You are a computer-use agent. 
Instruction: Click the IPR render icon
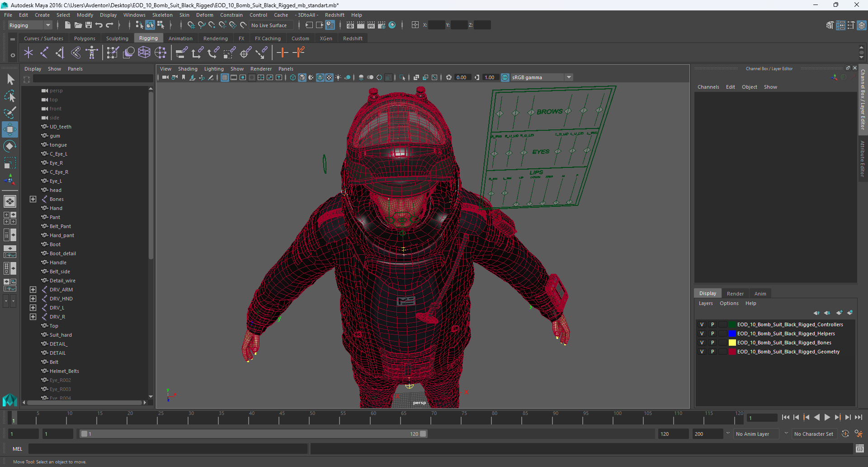pos(371,25)
